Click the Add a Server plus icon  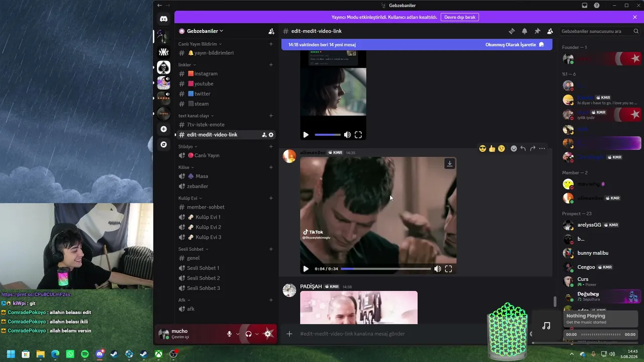(164, 129)
